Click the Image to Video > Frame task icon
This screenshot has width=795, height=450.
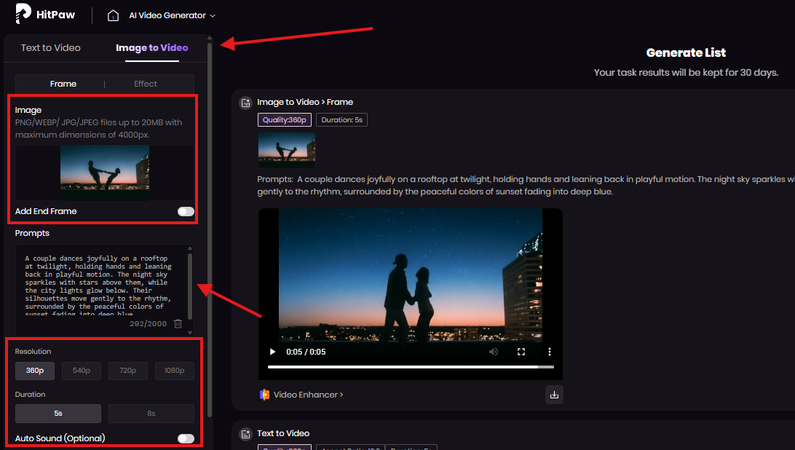pos(246,103)
